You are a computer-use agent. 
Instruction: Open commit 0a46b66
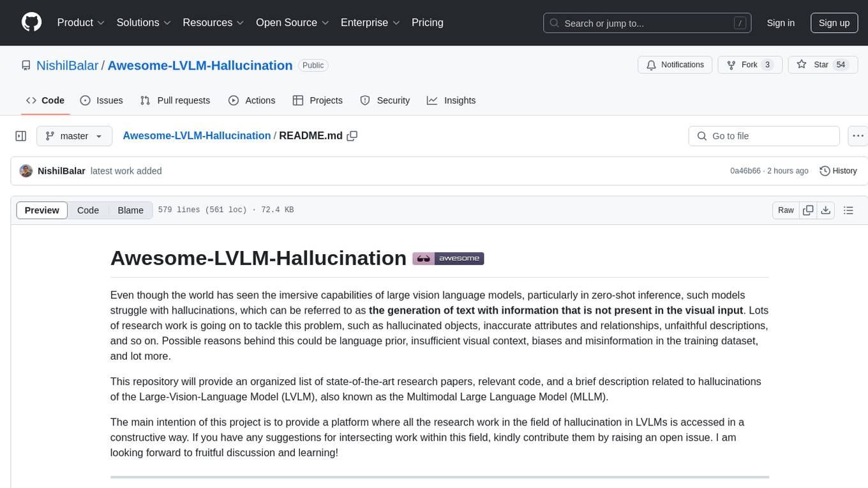745,171
